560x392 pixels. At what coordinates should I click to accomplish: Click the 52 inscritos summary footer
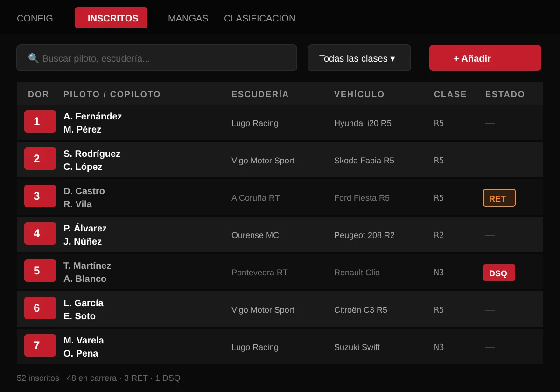[98, 378]
